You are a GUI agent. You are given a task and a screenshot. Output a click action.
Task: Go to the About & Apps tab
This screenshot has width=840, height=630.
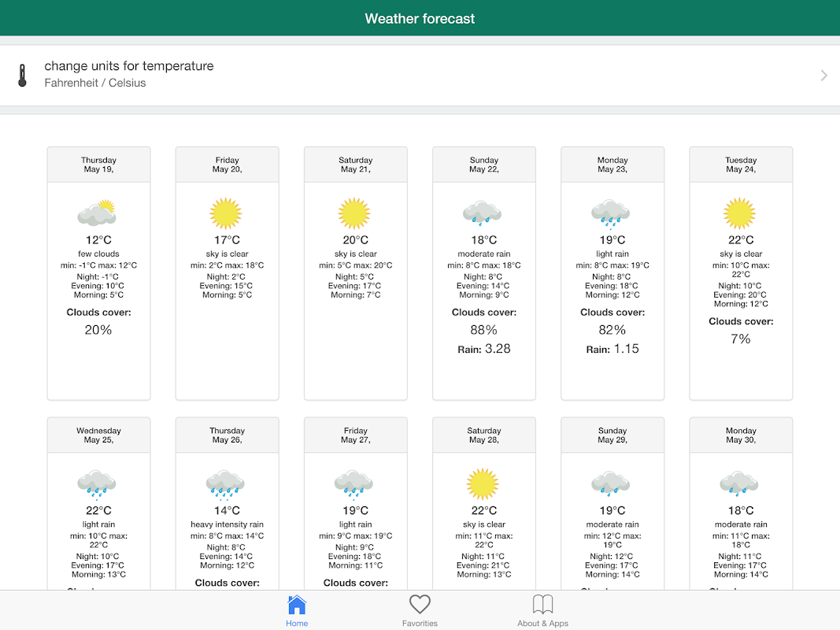[x=542, y=610]
